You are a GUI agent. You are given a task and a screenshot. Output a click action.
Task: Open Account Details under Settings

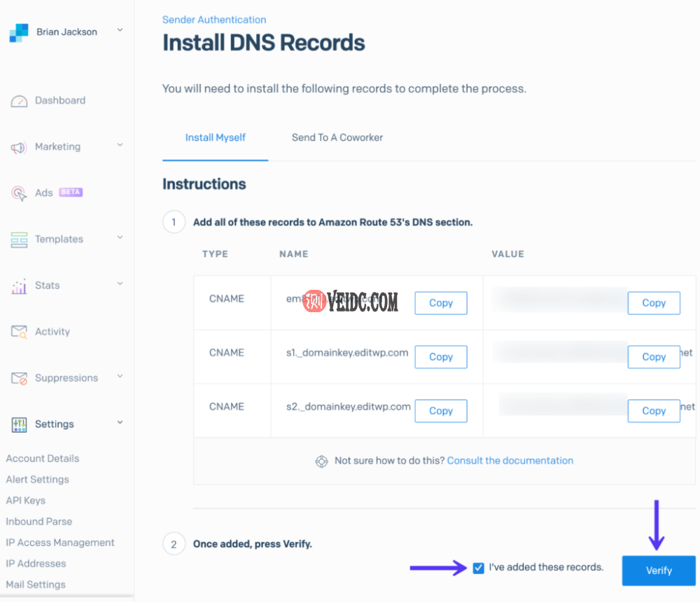[42, 458]
